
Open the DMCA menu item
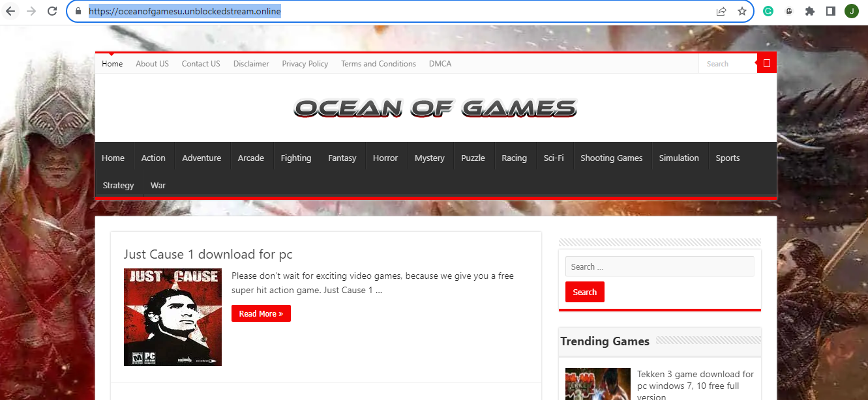point(440,63)
